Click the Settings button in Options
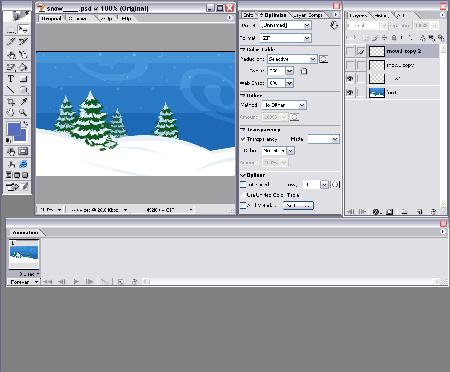Viewport: 450px width, 372px height. [x=298, y=206]
